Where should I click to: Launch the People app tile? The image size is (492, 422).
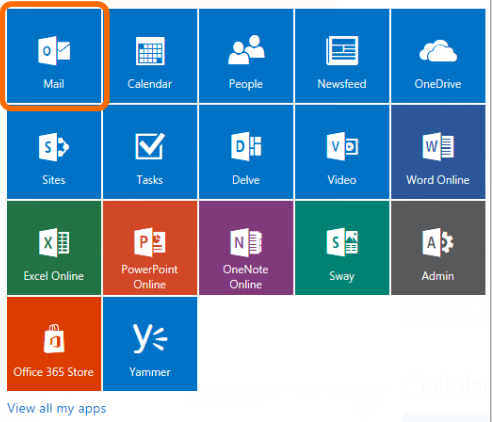click(x=246, y=56)
